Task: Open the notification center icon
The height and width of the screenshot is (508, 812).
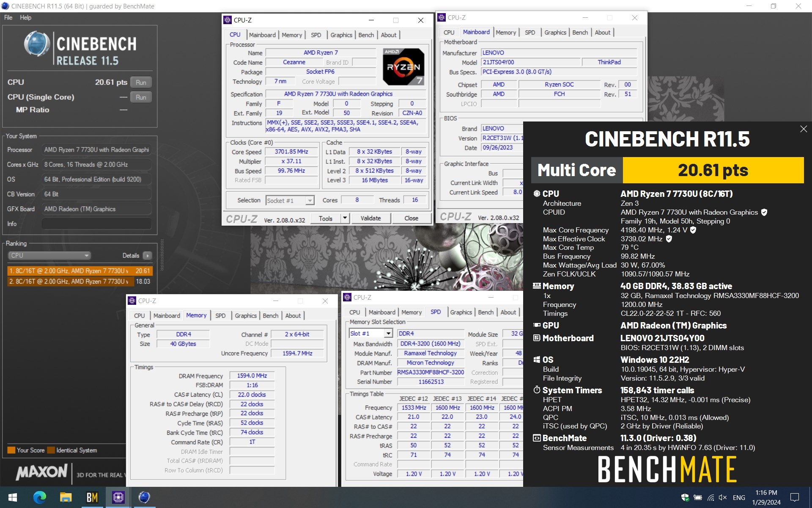Action: click(795, 497)
